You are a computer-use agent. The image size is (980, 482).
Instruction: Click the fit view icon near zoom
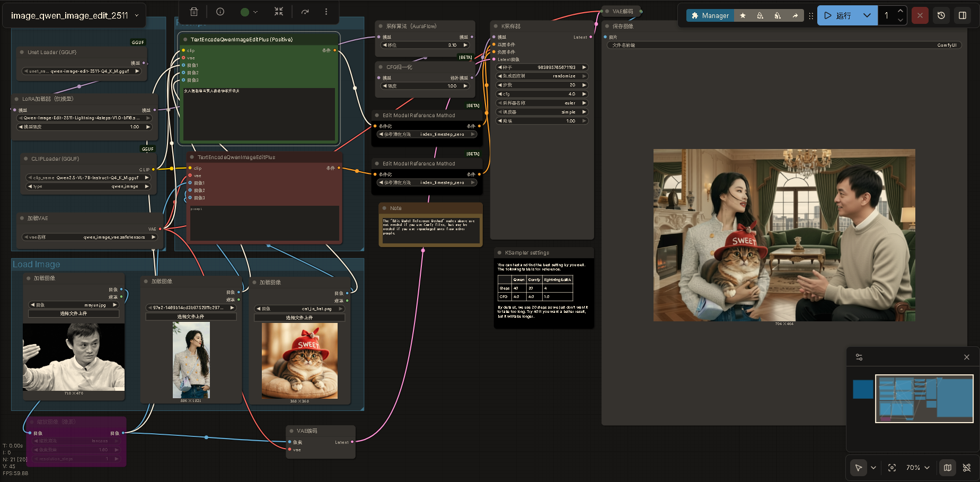[x=892, y=468]
